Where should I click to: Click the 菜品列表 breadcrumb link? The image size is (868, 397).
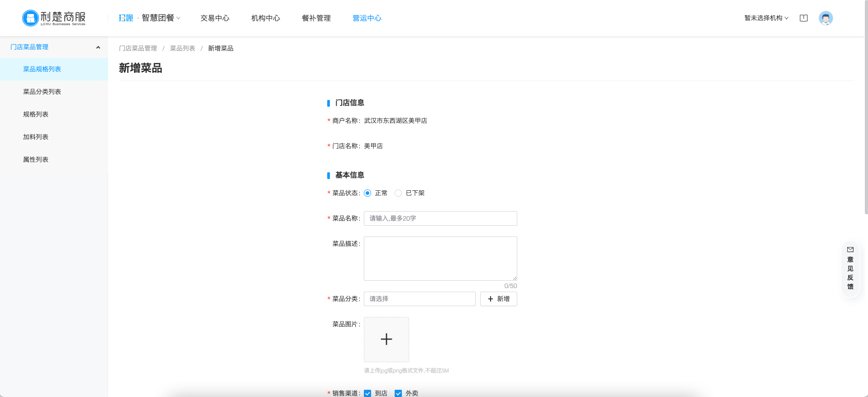183,48
